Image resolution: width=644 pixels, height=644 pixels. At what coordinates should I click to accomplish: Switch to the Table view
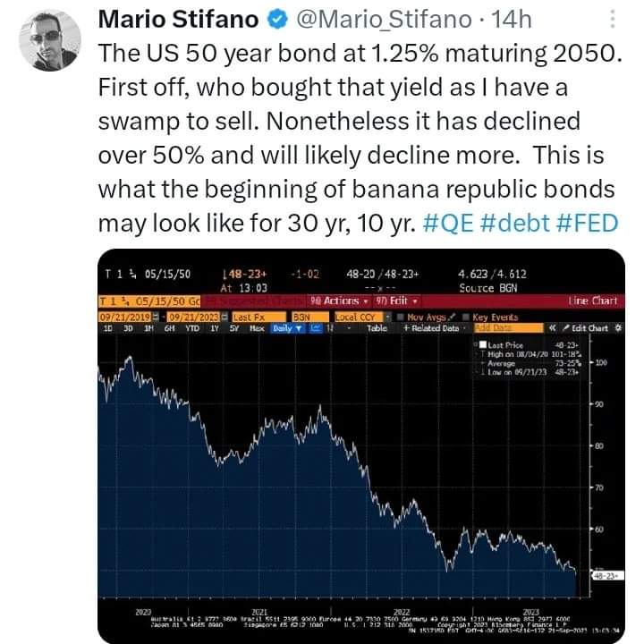click(377, 328)
